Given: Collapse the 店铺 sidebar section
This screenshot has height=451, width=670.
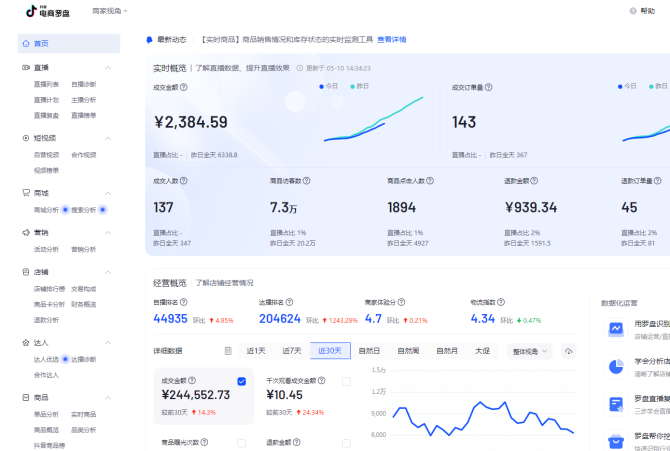Looking at the screenshot, I should [108, 272].
